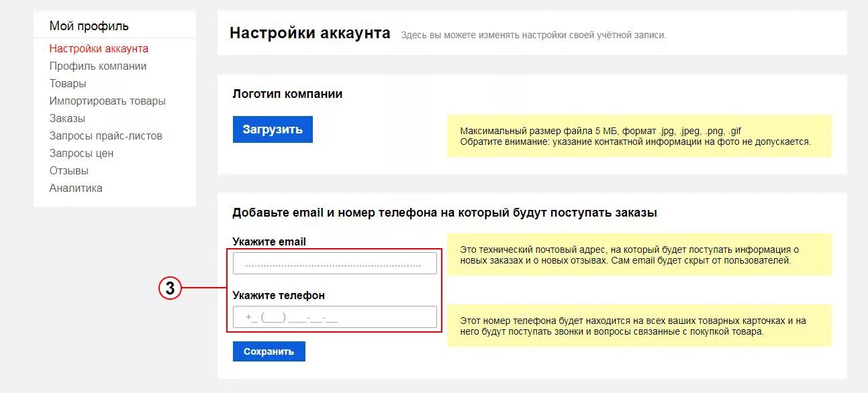Select Импортировать товары in the sidebar

(x=107, y=101)
